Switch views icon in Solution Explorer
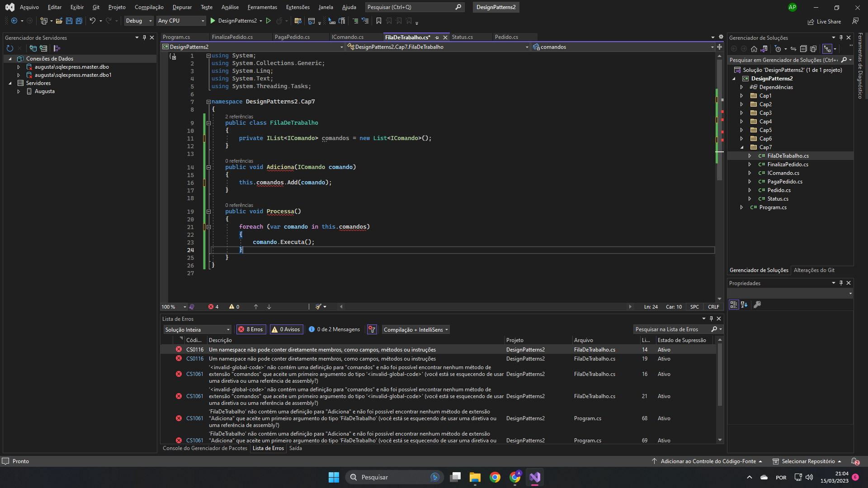Image resolution: width=868 pixels, height=488 pixels. (x=764, y=49)
